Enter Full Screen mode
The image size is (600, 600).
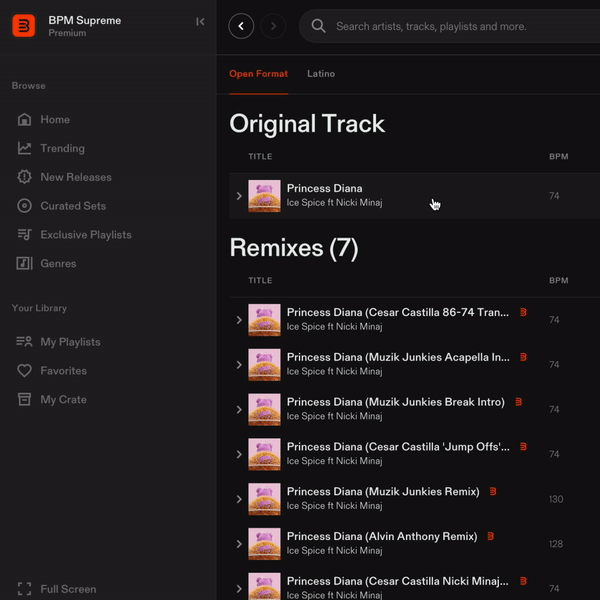tap(68, 589)
